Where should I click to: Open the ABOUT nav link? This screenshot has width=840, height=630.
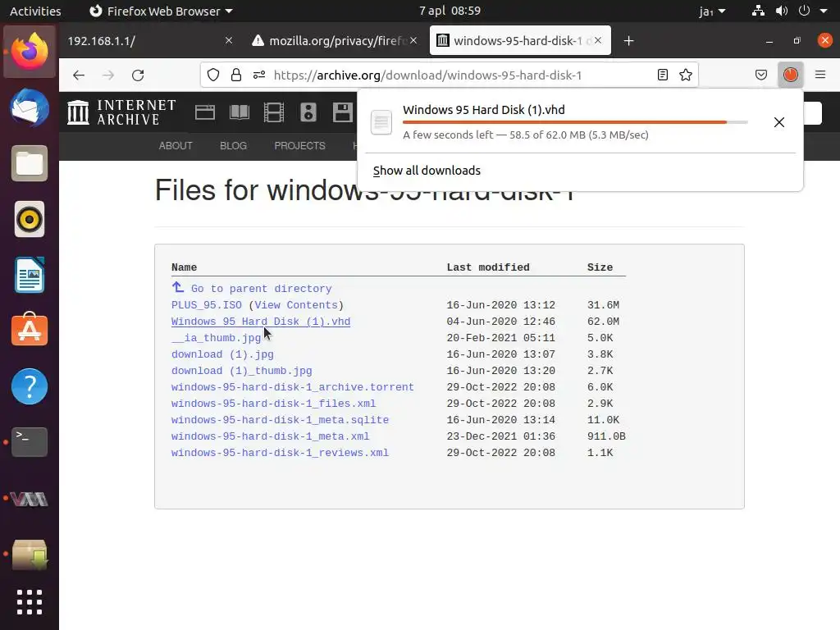click(176, 146)
